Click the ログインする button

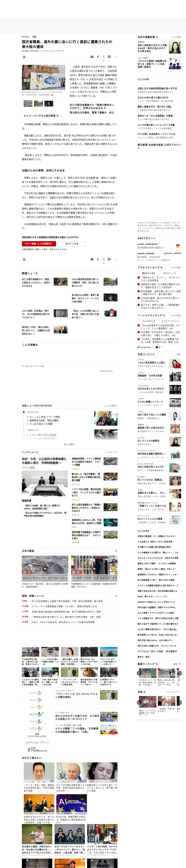(72, 244)
